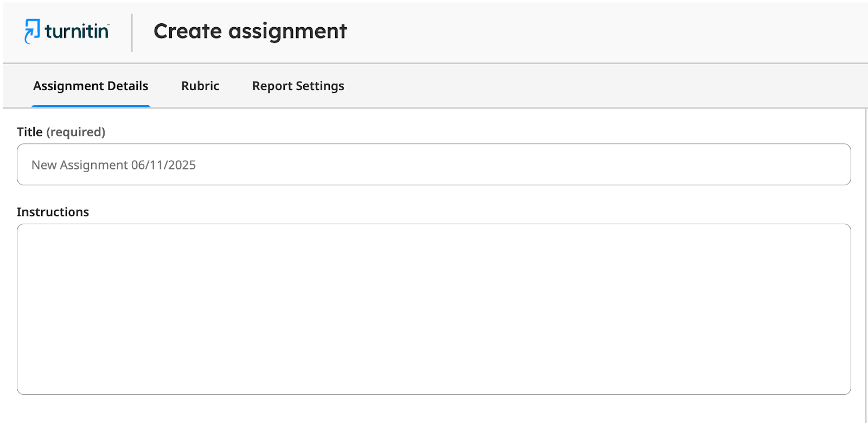Click inside the Instructions text area
The width and height of the screenshot is (868, 423).
point(434,309)
